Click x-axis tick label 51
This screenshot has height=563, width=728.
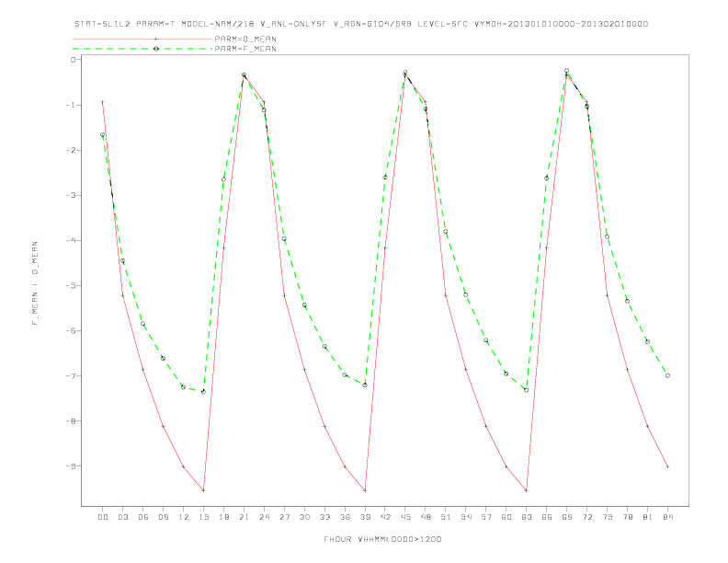pyautogui.click(x=446, y=517)
